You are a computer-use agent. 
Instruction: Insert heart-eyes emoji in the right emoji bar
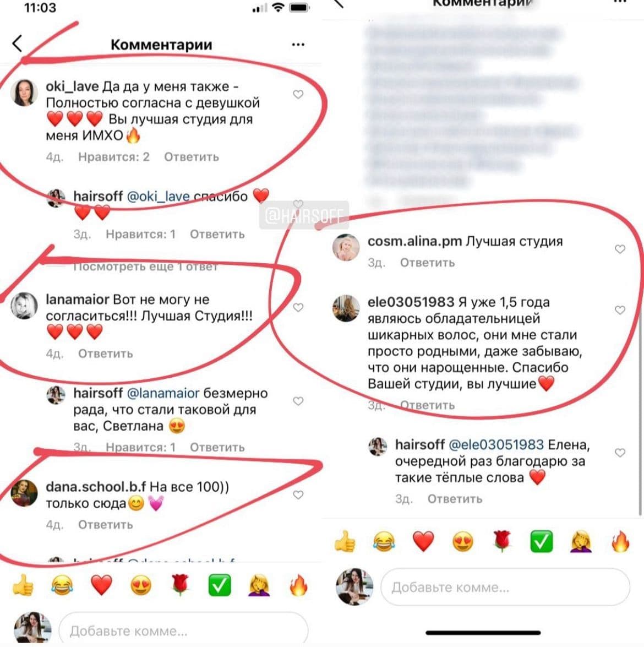[462, 541]
